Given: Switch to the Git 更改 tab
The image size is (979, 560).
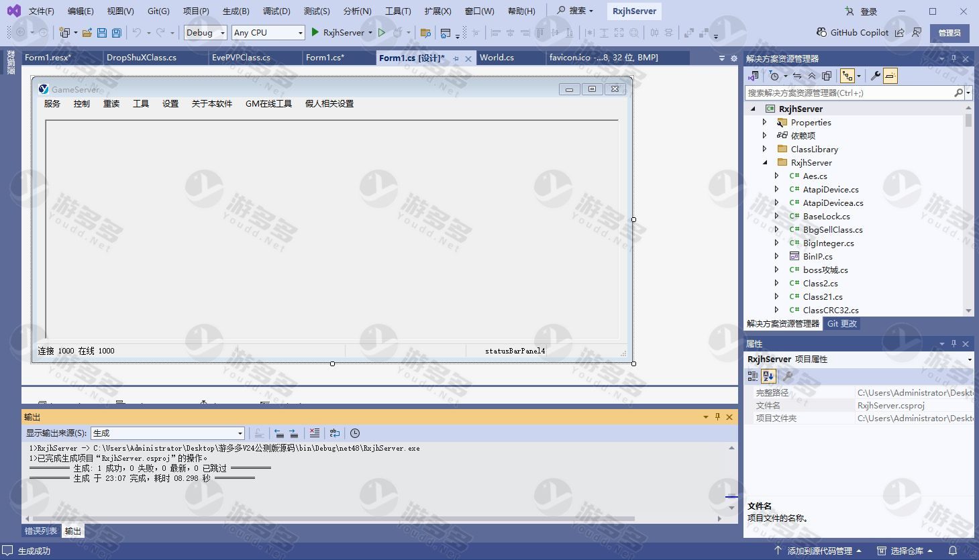Looking at the screenshot, I should [842, 323].
